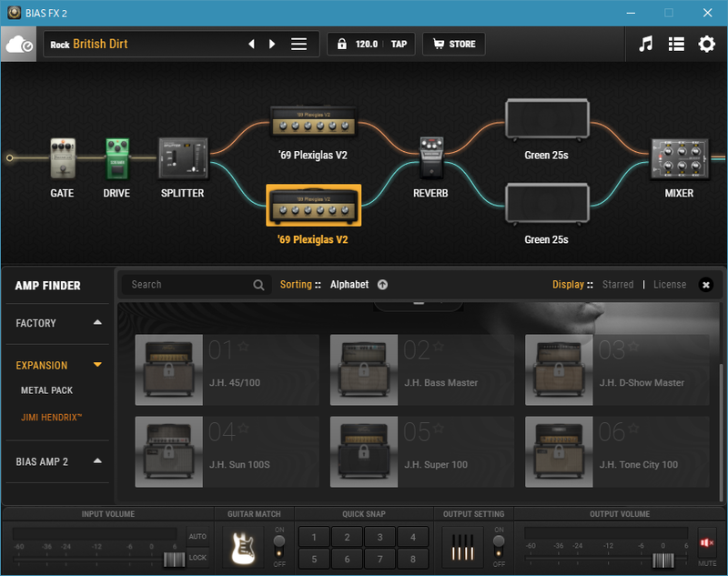Reverse sort order arrow icon
This screenshot has height=576, width=728.
tap(382, 285)
